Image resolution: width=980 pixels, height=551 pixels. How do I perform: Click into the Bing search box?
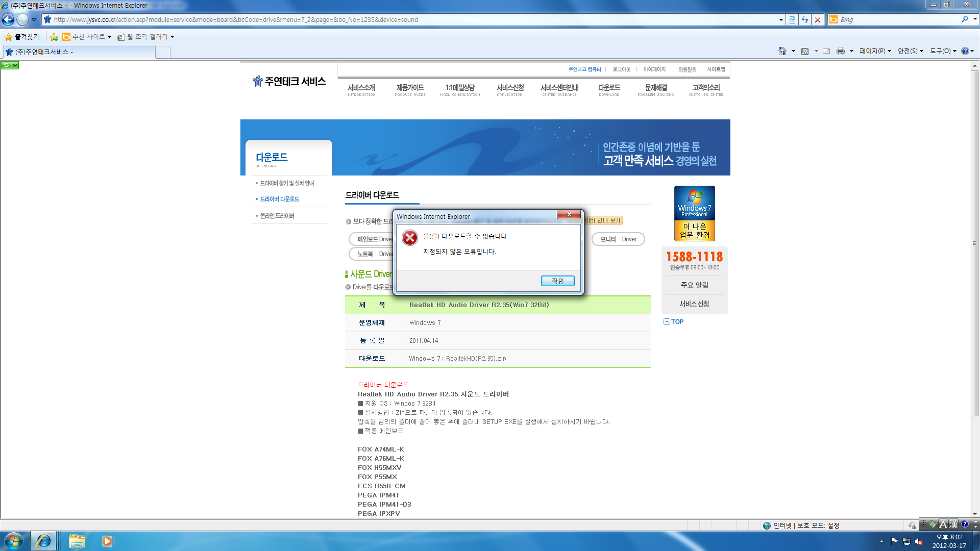tap(898, 19)
